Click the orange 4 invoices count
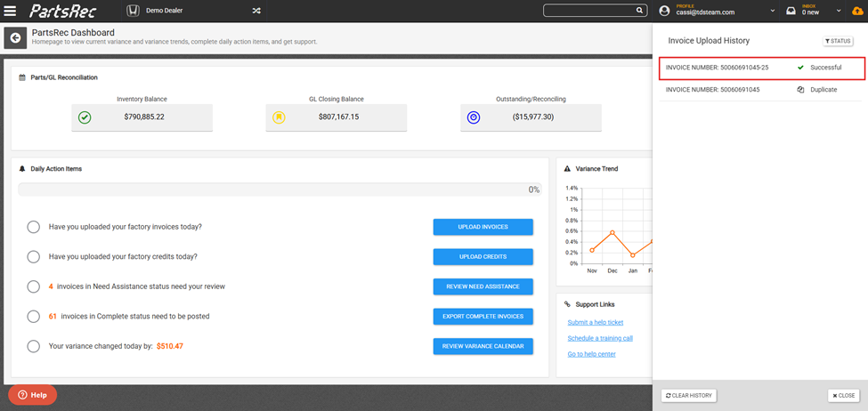The image size is (868, 411). pos(51,286)
